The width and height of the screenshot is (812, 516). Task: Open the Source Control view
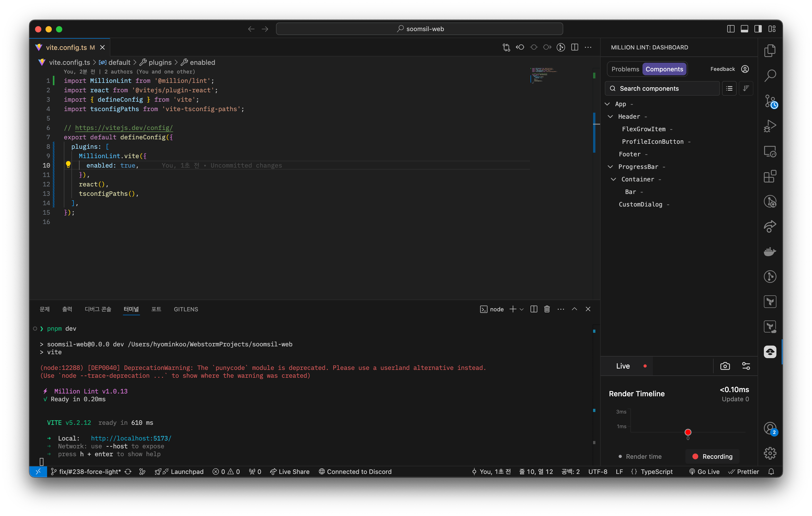tap(770, 101)
